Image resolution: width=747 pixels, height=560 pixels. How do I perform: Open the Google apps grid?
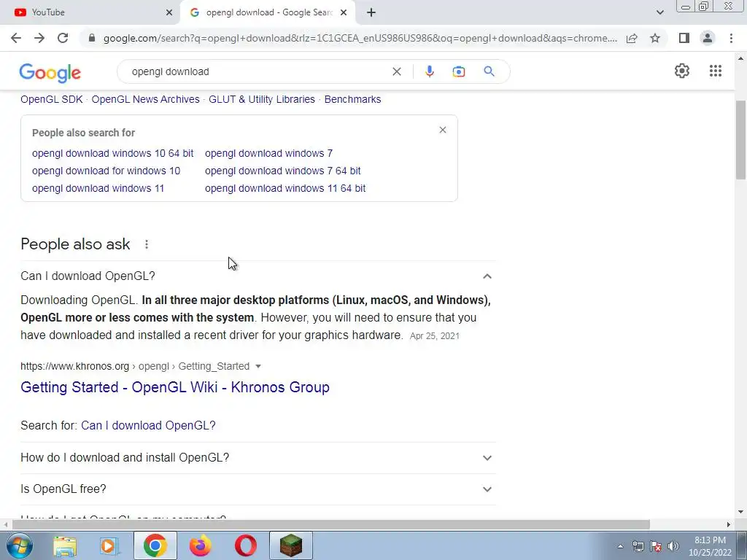[x=715, y=71]
